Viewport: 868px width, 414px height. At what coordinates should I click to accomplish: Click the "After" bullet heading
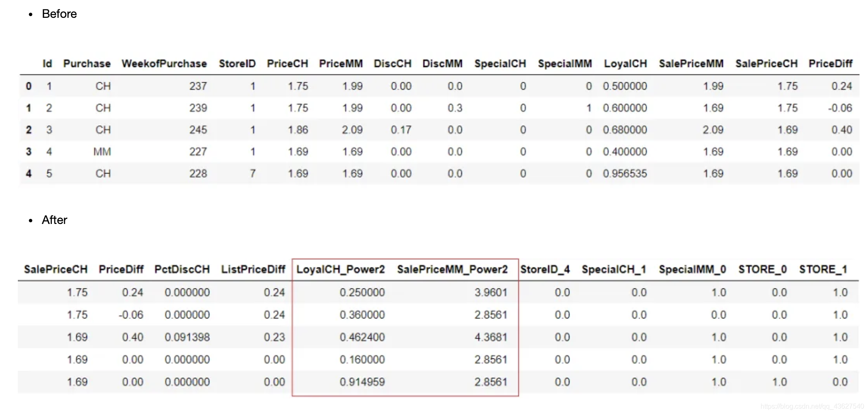pyautogui.click(x=54, y=220)
